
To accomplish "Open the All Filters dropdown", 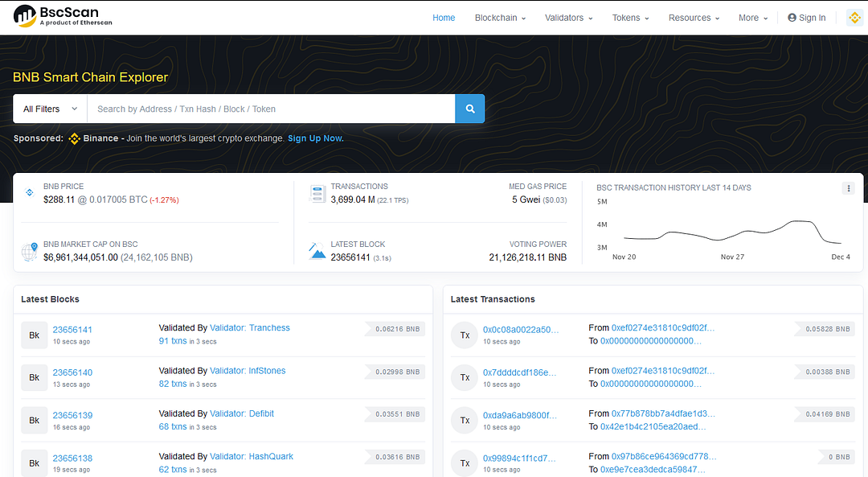I will pos(49,109).
